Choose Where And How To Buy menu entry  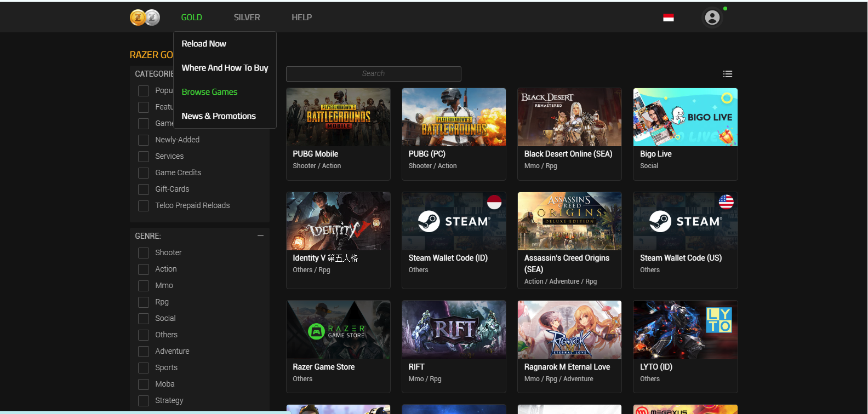225,68
